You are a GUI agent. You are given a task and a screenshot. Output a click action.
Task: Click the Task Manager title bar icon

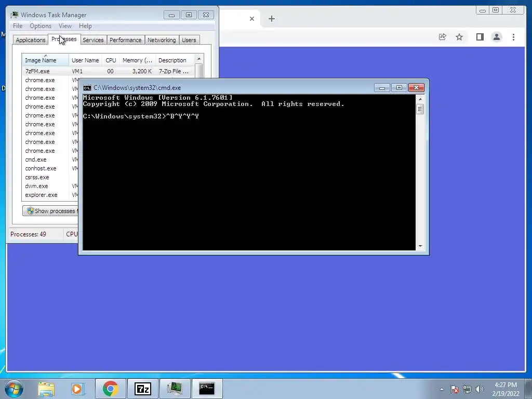coord(14,15)
